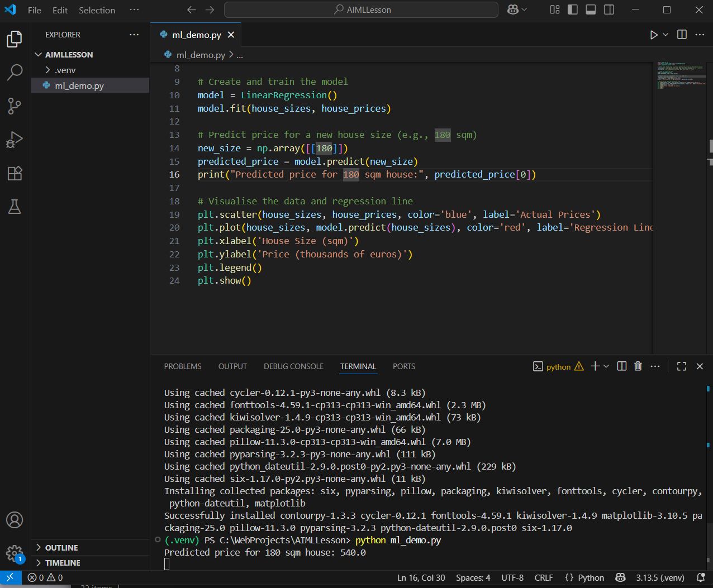Open the Run and Debug view
The height and width of the screenshot is (588, 713).
tap(15, 140)
